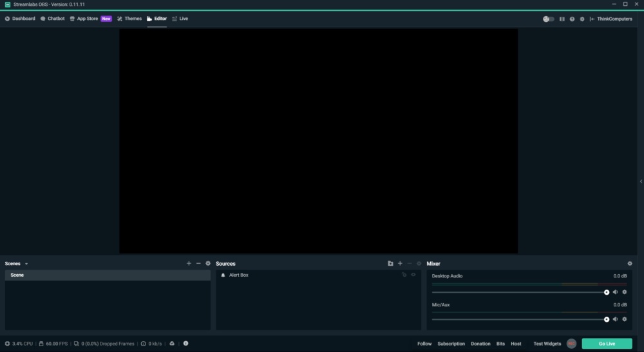644x352 pixels.
Task: Open Mixer advanced audio settings gear
Action: pyautogui.click(x=630, y=263)
